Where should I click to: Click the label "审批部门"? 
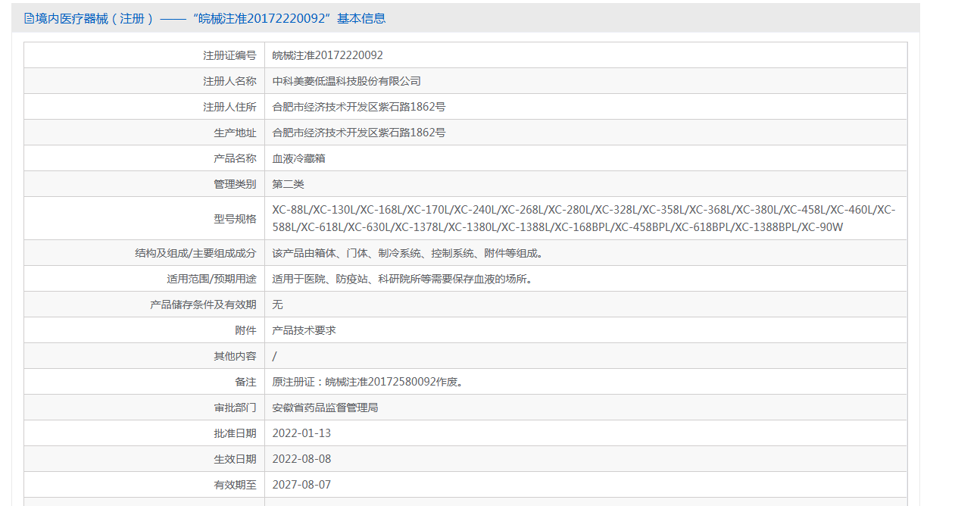tap(235, 408)
